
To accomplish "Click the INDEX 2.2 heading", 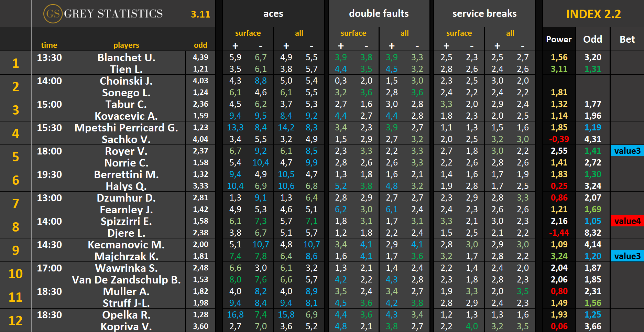I will (x=593, y=14).
